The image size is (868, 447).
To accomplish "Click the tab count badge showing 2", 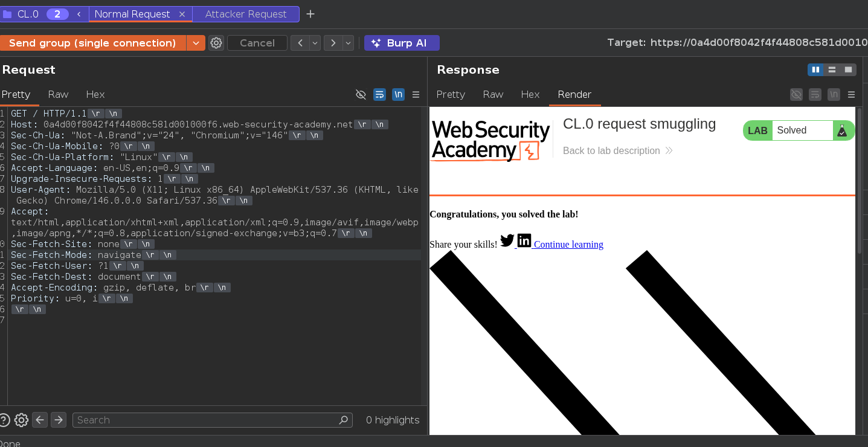I will click(57, 14).
